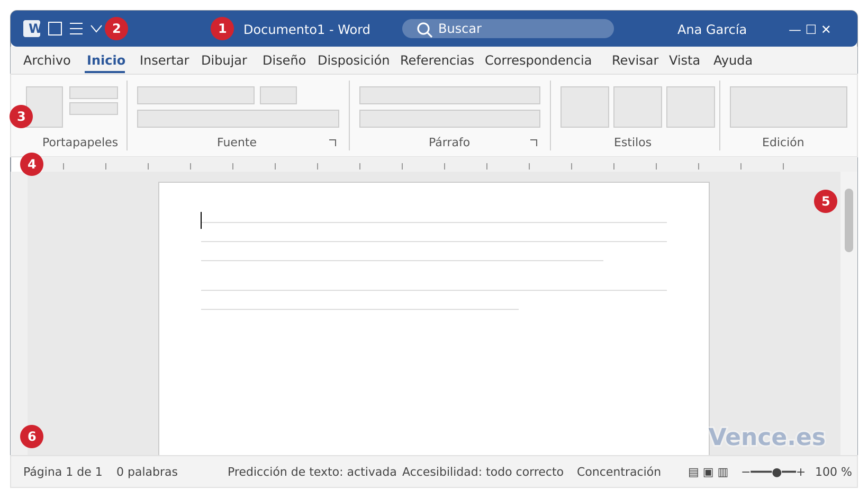Open the Archivo tab
Image resolution: width=868 pixels, height=498 pixels.
47,60
